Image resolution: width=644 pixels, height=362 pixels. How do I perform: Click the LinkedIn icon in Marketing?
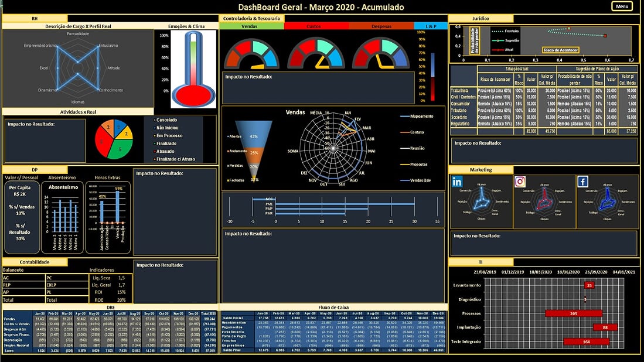point(458,182)
